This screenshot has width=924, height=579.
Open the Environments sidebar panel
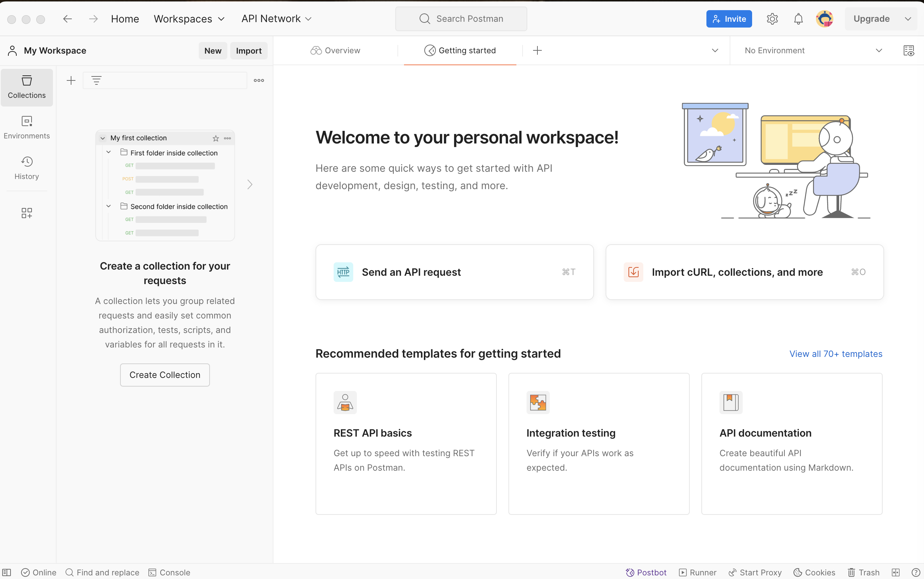(26, 128)
